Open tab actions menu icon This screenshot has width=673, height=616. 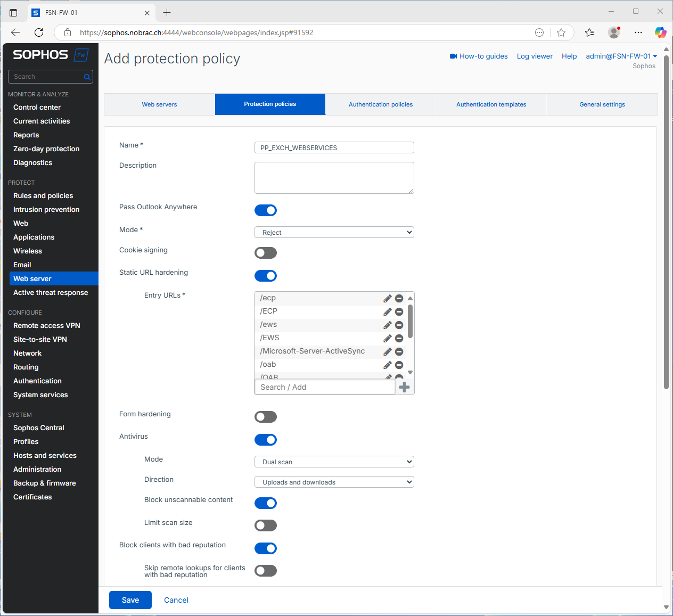pyautogui.click(x=13, y=12)
